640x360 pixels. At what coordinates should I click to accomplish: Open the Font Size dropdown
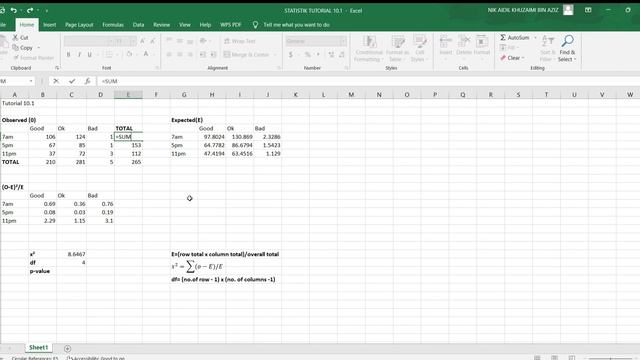(x=133, y=41)
